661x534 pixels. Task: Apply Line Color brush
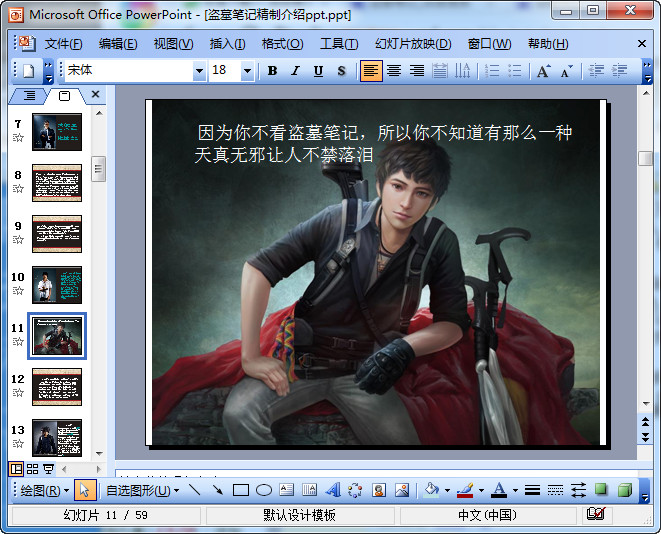coord(465,490)
